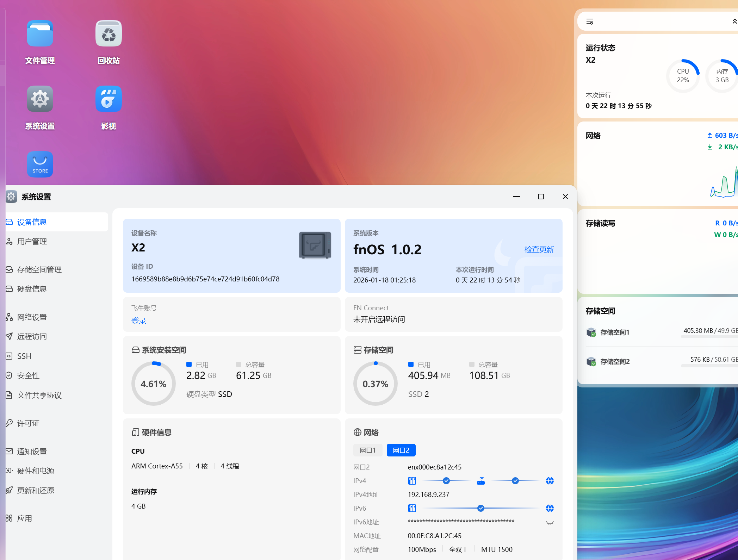Open 存储空间管理 in the settings sidebar

[39, 269]
